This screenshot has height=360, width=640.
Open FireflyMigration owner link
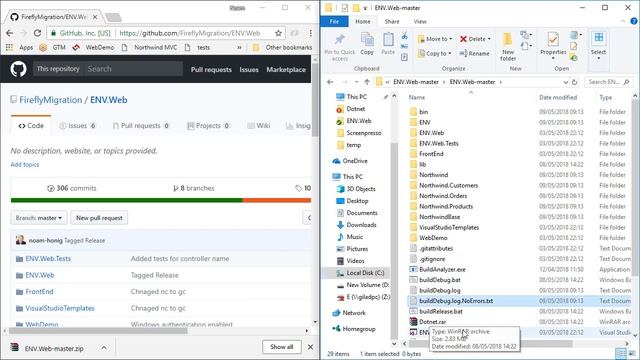pyautogui.click(x=51, y=100)
